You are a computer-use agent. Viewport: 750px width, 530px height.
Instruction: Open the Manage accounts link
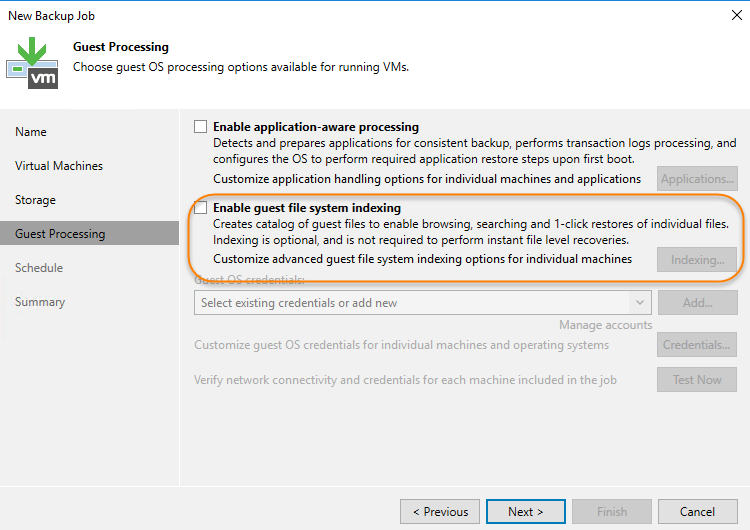pyautogui.click(x=605, y=325)
